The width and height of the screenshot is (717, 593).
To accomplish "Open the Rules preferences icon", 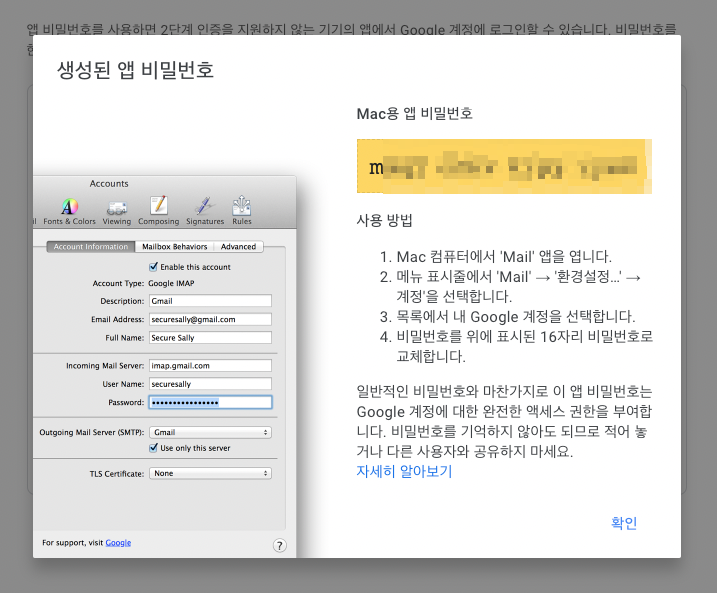I will tap(241, 211).
